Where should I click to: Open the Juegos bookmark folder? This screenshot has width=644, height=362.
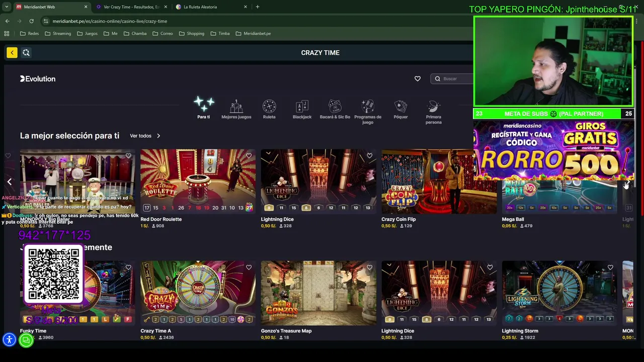click(87, 33)
